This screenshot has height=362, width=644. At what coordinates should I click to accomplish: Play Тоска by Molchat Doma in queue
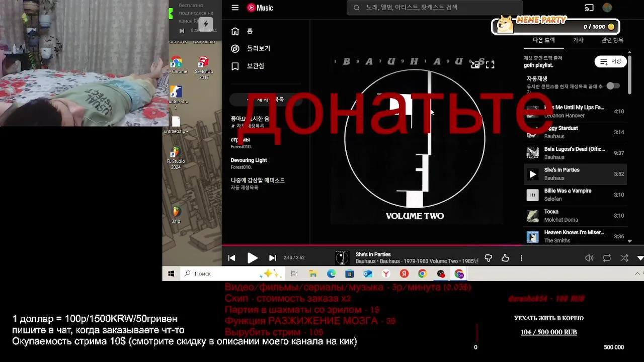click(x=575, y=216)
